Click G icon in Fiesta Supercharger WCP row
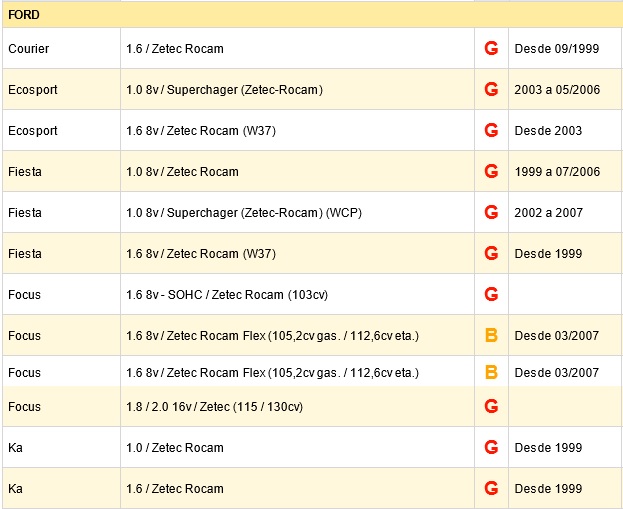This screenshot has width=623, height=509. pyautogui.click(x=491, y=212)
